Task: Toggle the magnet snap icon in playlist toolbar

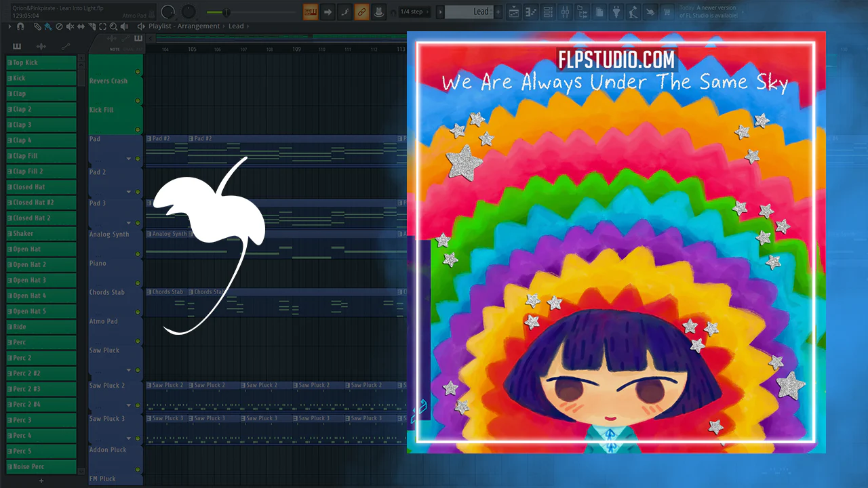Action: (x=20, y=26)
